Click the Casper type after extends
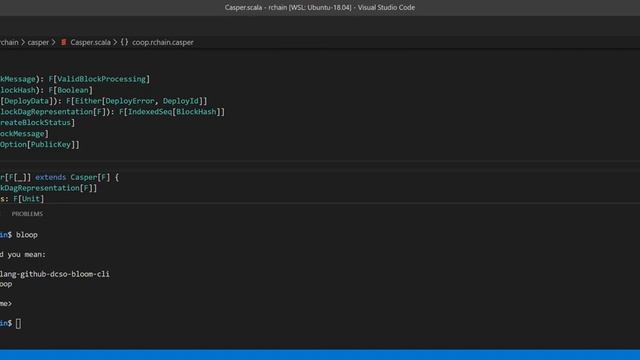Image resolution: width=640 pixels, height=360 pixels. point(84,177)
